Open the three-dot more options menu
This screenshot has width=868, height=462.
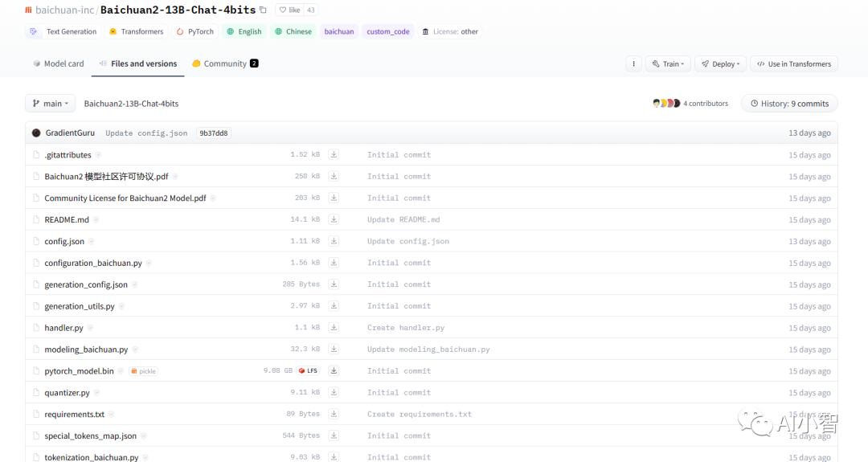tap(634, 63)
